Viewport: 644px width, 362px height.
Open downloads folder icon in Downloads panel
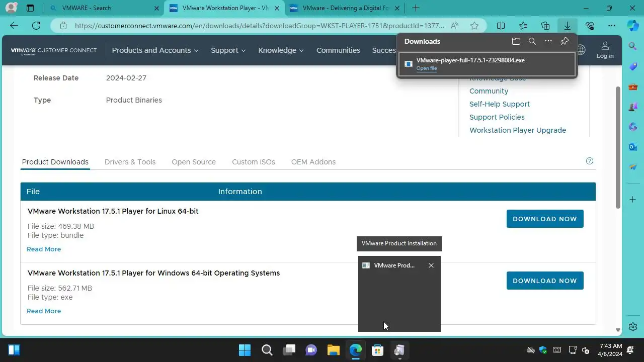516,41
